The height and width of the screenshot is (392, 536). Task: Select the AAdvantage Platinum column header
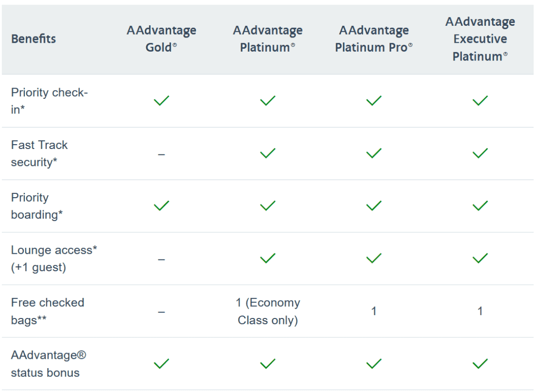(268, 39)
